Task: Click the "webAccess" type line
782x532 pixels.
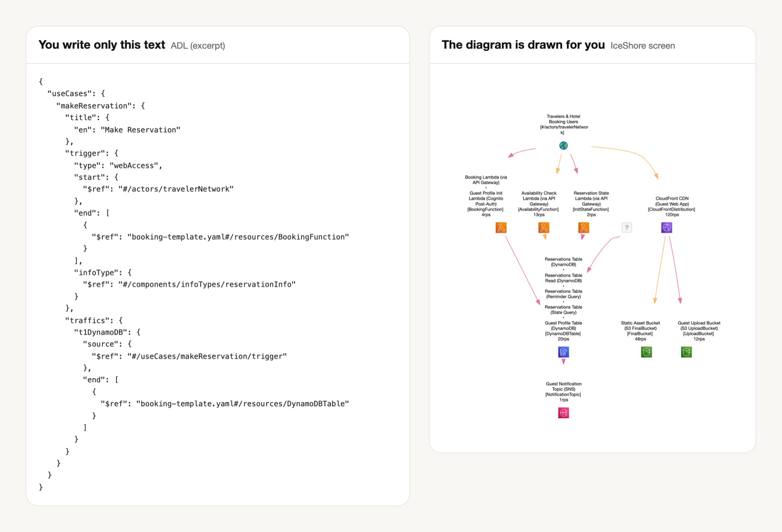Action: click(x=118, y=166)
